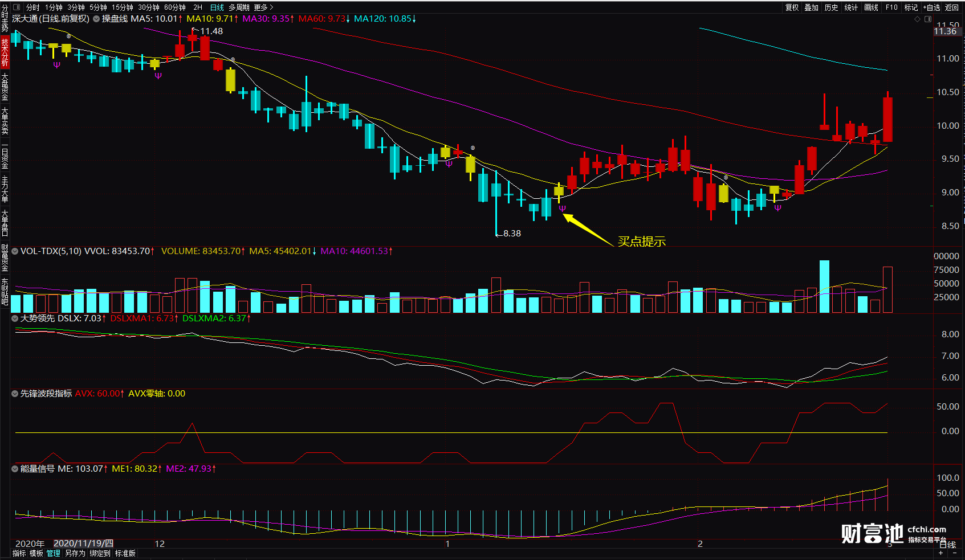This screenshot has width=965, height=560.
Task: Open the 主力大单 sidebar tab
Action: tap(5, 189)
